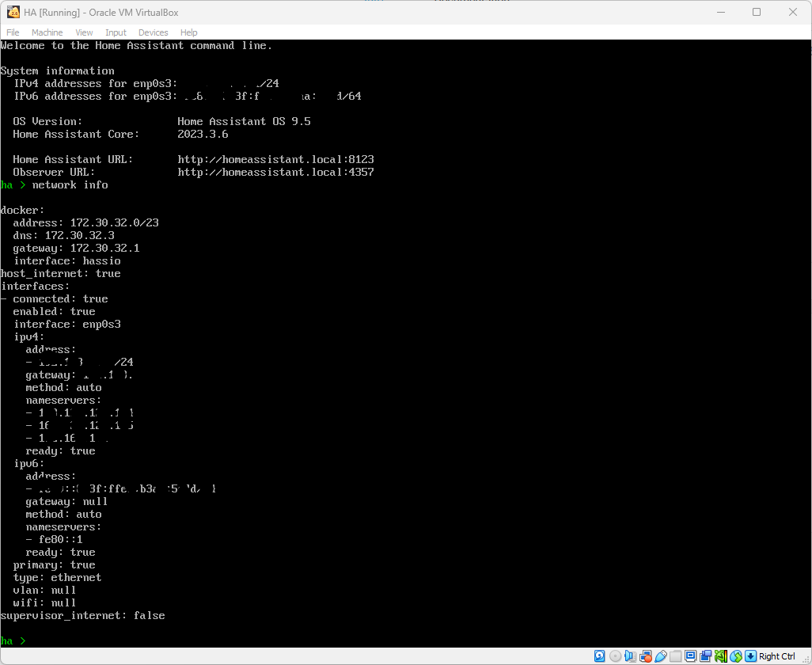Open the Input menu
Image resolution: width=812 pixels, height=665 pixels.
(x=115, y=32)
